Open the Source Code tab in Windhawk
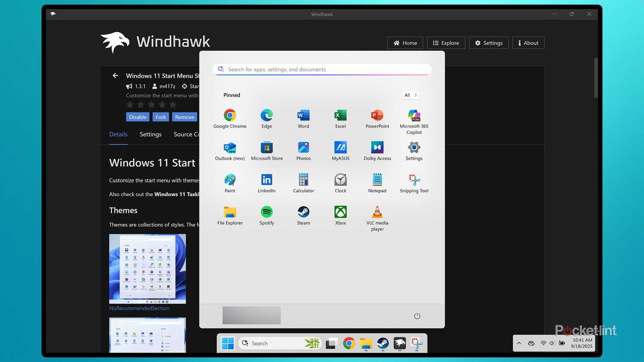Viewport: 644px width, 362px height. tap(186, 134)
